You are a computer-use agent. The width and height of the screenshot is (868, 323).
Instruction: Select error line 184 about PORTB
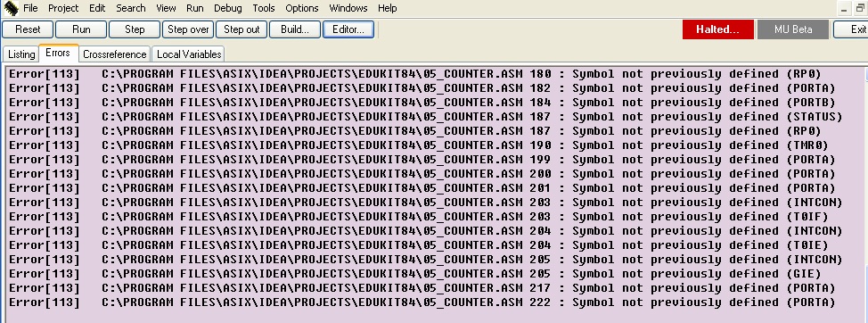point(422,103)
